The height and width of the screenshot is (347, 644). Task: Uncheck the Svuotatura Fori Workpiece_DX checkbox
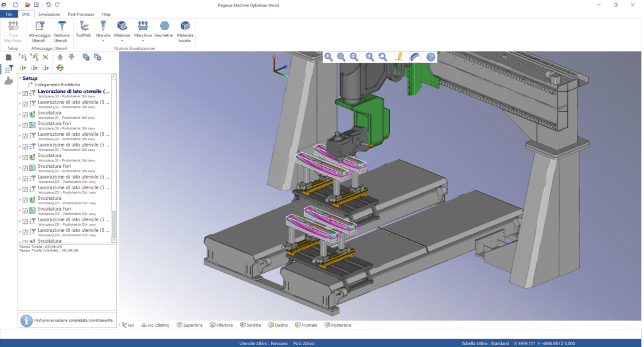point(25,211)
